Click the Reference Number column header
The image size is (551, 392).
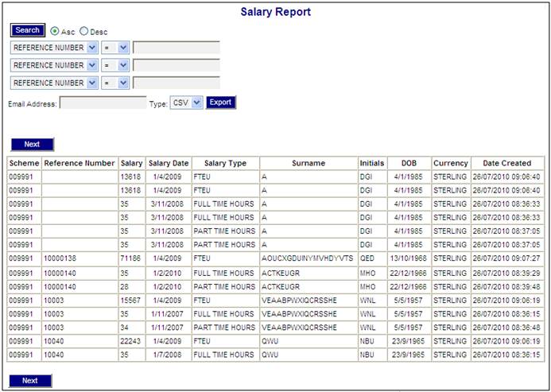point(80,164)
